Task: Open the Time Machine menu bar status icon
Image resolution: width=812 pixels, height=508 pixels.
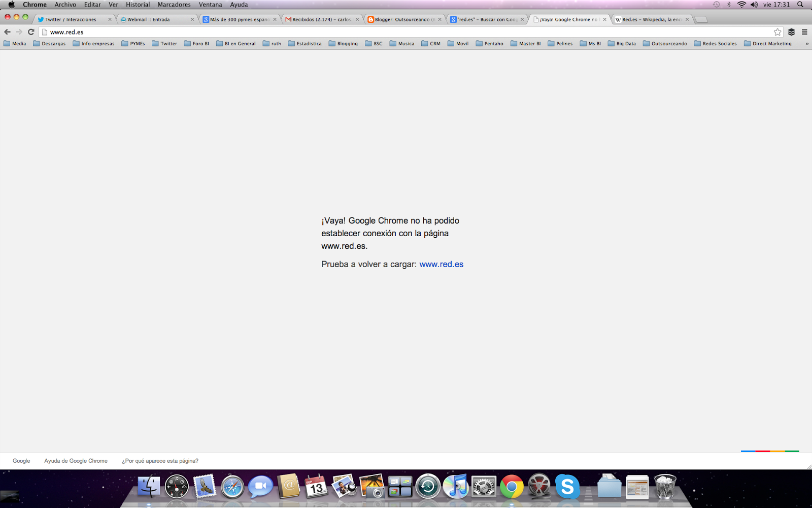Action: tap(716, 5)
